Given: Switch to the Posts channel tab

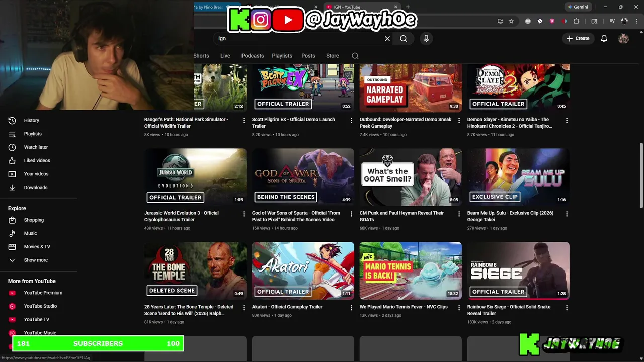Looking at the screenshot, I should pos(308,56).
